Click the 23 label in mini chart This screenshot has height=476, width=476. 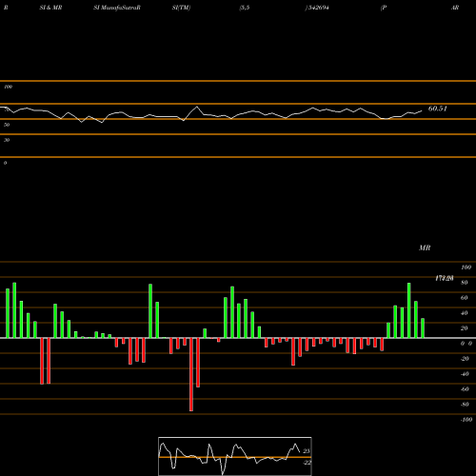tap(307, 451)
